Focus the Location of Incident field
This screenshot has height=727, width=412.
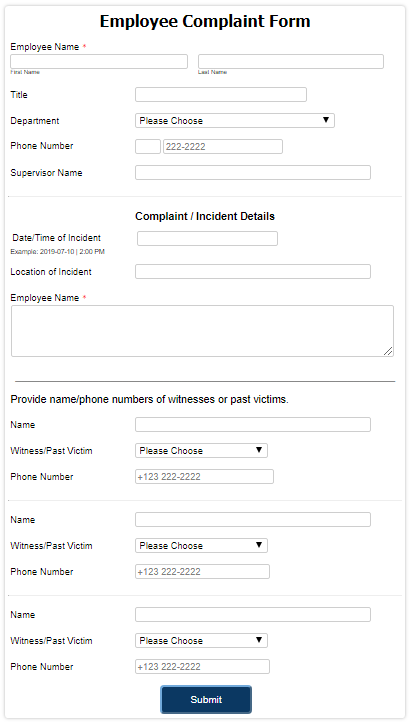(x=253, y=272)
